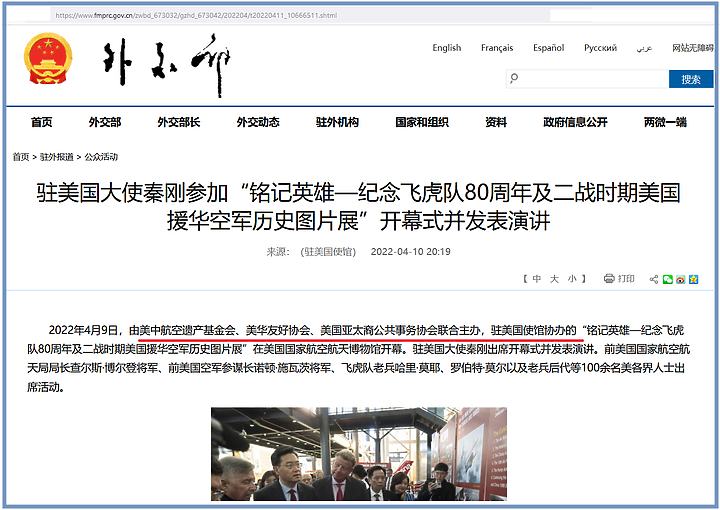The height and width of the screenshot is (510, 720).
Task: Click the article headline text
Action: click(358, 207)
